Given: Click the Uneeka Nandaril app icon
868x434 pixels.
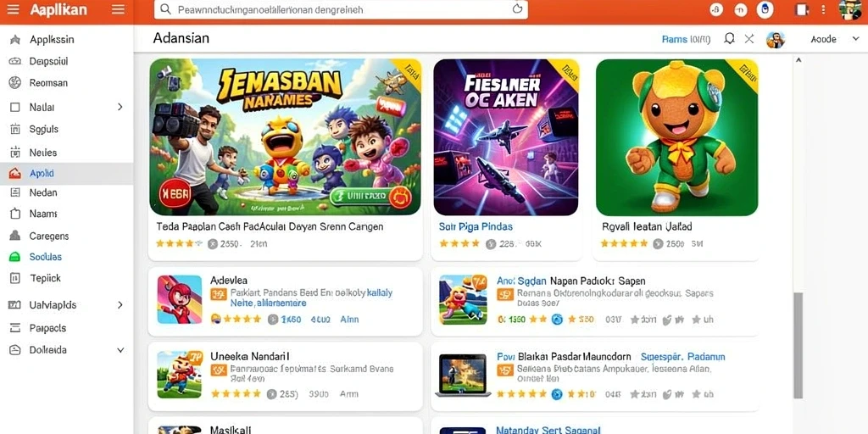Looking at the screenshot, I should click(x=180, y=374).
